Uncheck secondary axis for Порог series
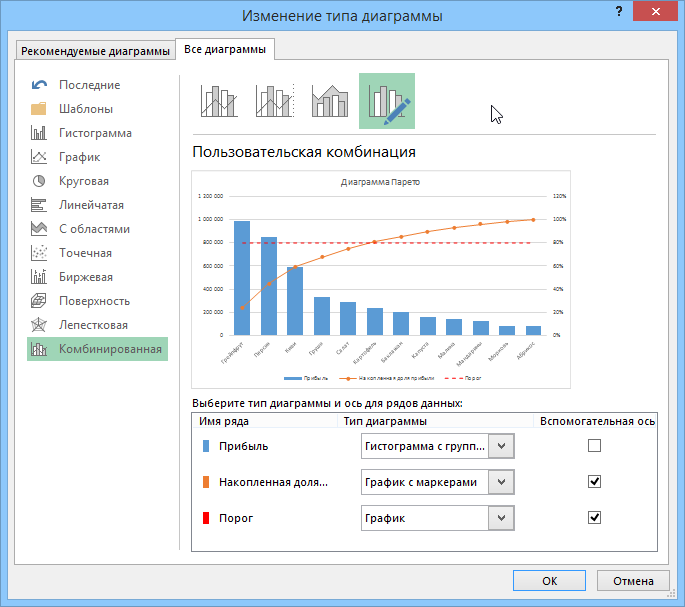This screenshot has width=685, height=607. coord(594,517)
